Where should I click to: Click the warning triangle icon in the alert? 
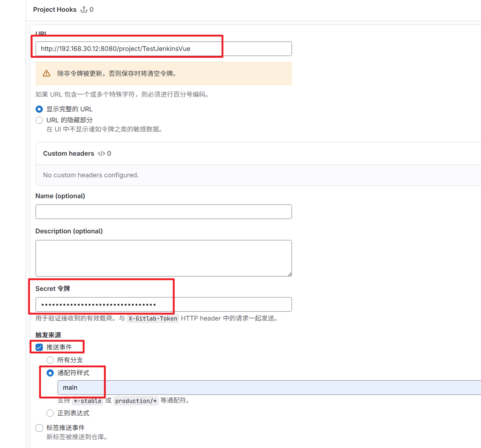(x=47, y=74)
